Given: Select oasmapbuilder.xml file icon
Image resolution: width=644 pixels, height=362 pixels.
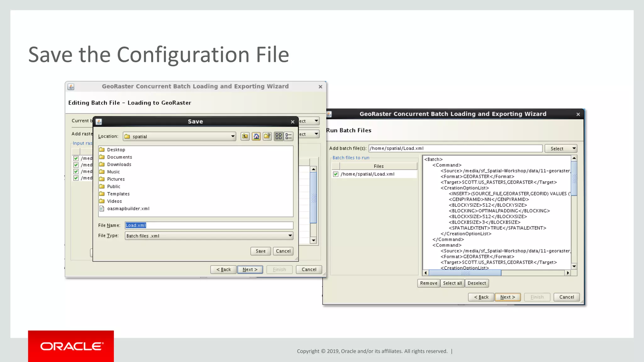Looking at the screenshot, I should pos(102,208).
